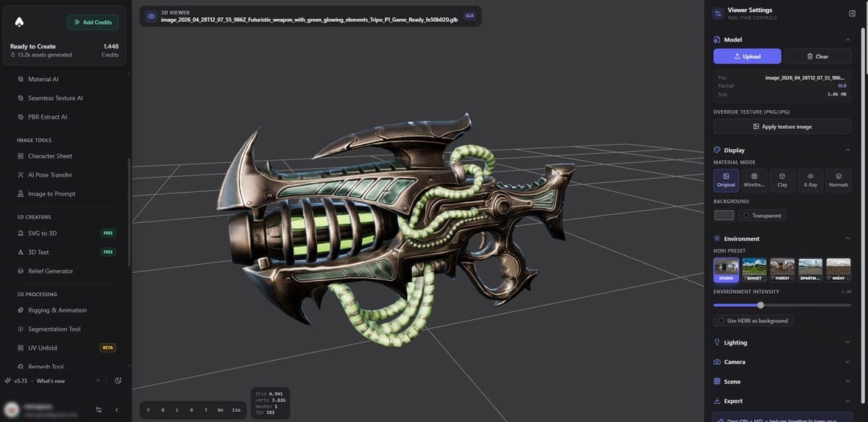Select X-Ray material mode
Screen dimensions: 868x422
pos(810,180)
